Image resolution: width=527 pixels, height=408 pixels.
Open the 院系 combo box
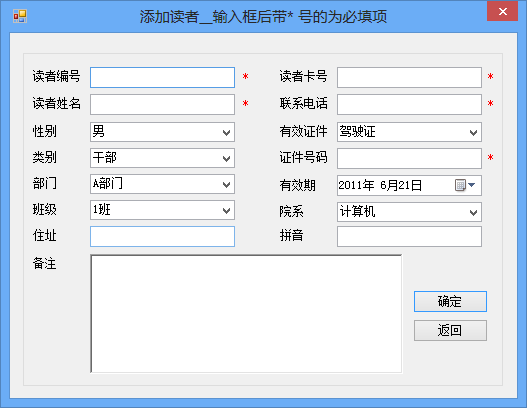[473, 212]
